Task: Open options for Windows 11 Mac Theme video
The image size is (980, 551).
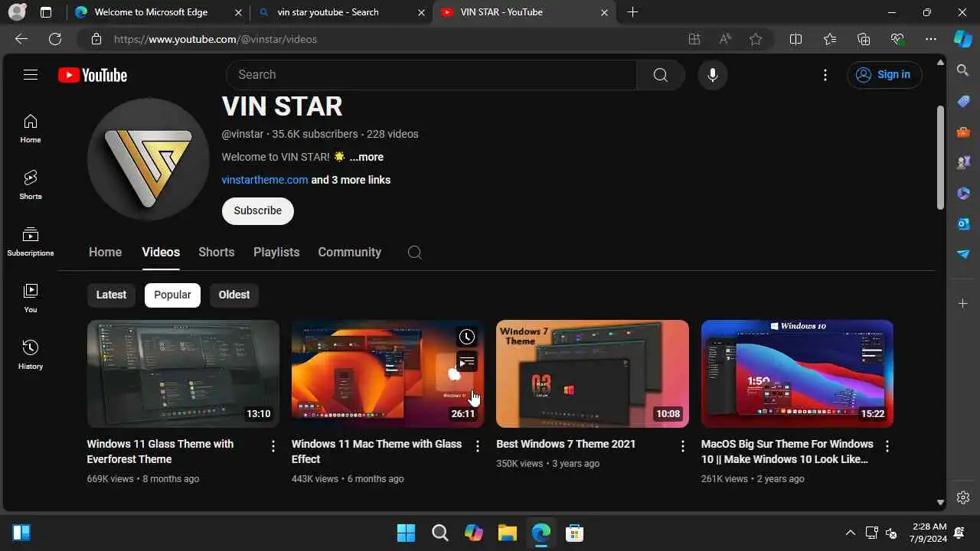Action: 478,446
